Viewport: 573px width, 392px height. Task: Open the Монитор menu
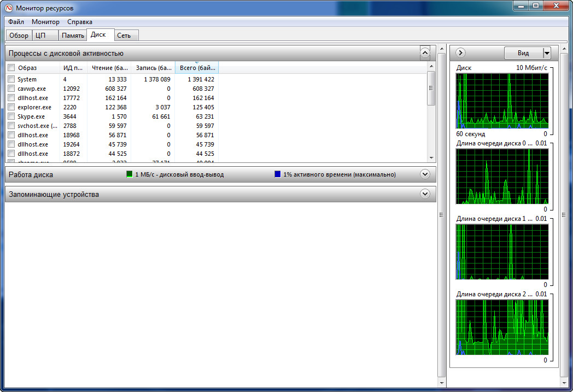45,22
